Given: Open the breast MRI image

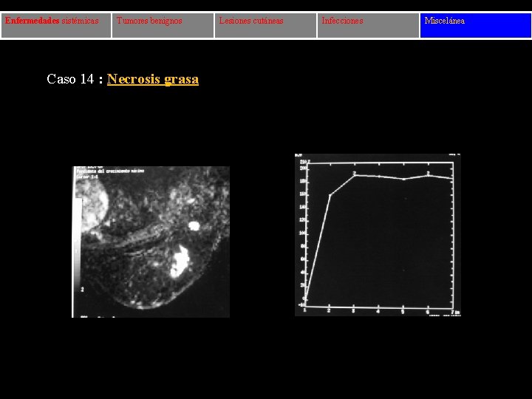Looking at the screenshot, I should (151, 242).
